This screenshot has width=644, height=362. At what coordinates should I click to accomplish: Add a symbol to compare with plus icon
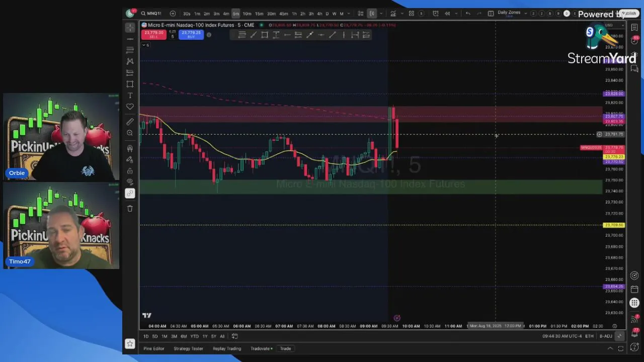coord(173,14)
